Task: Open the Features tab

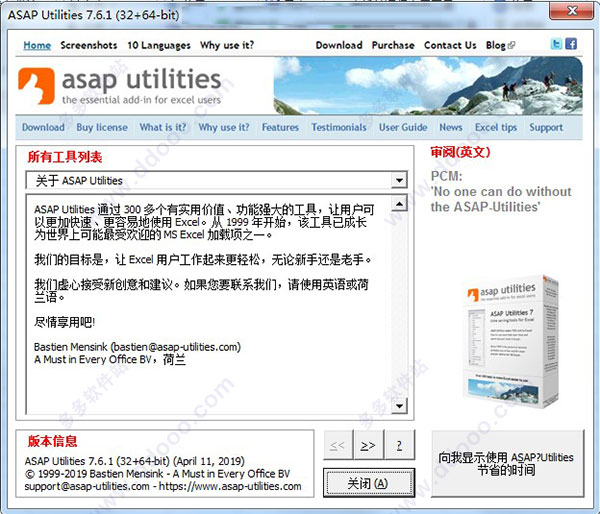Action: pos(280,127)
